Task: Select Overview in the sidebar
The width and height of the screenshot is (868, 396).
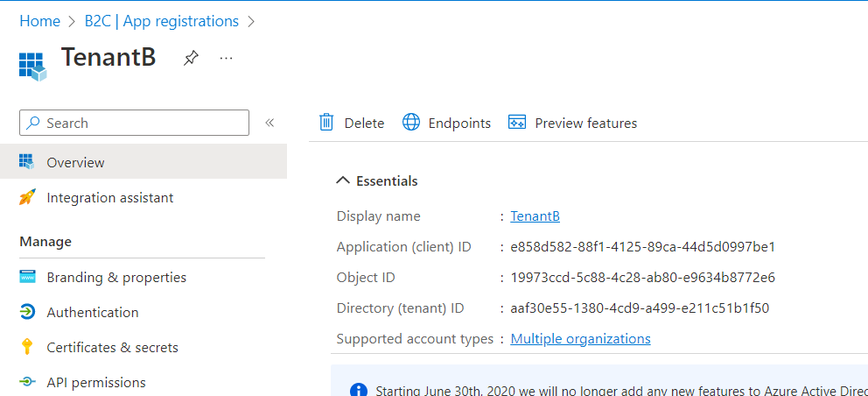Action: point(143,161)
